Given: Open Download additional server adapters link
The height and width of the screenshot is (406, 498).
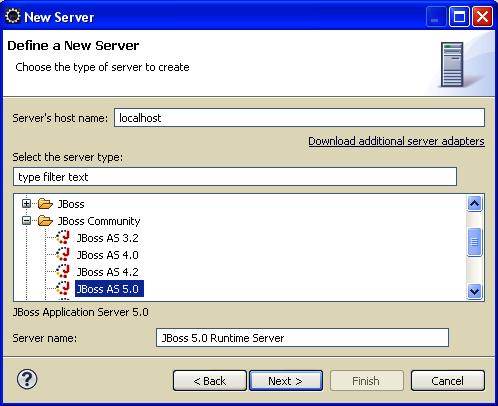Looking at the screenshot, I should coord(396,141).
